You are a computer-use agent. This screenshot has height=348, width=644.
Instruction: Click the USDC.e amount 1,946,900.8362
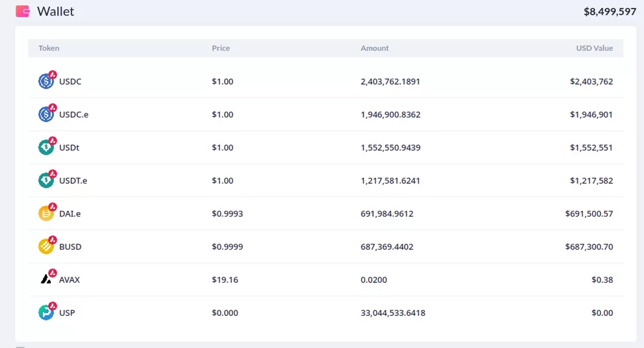[x=390, y=115]
